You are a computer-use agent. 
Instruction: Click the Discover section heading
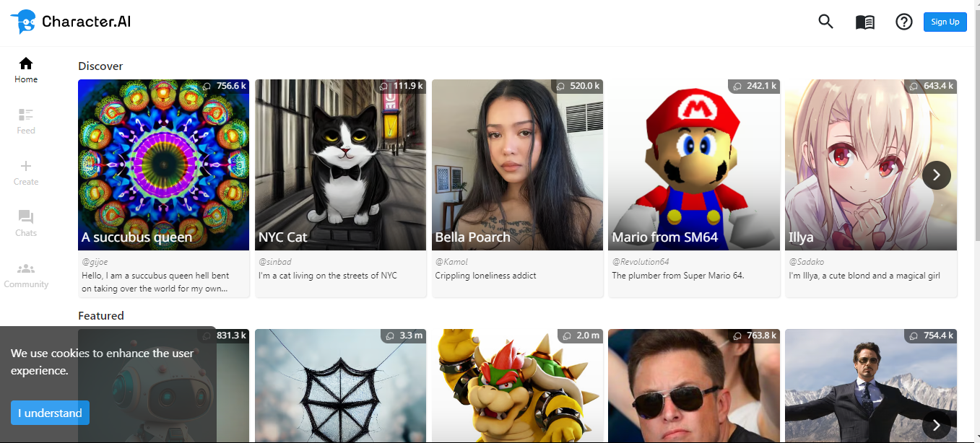100,66
